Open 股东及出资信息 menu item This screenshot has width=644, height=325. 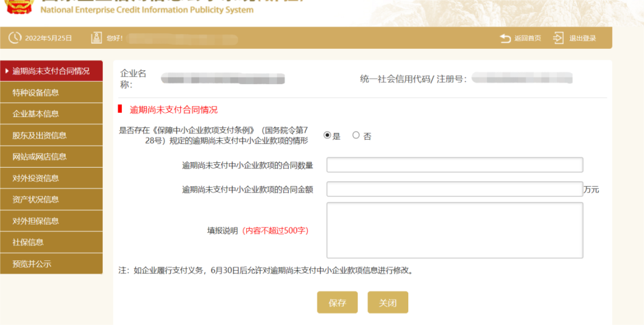click(51, 135)
